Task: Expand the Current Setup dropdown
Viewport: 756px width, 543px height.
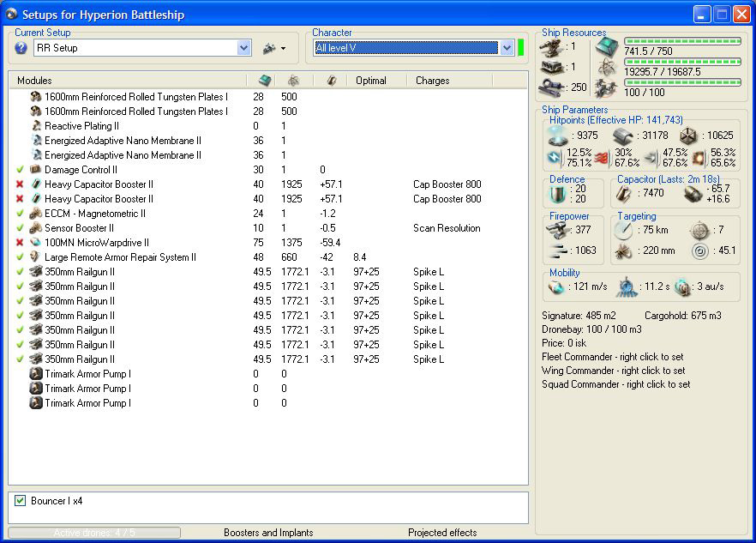Action: coord(243,49)
